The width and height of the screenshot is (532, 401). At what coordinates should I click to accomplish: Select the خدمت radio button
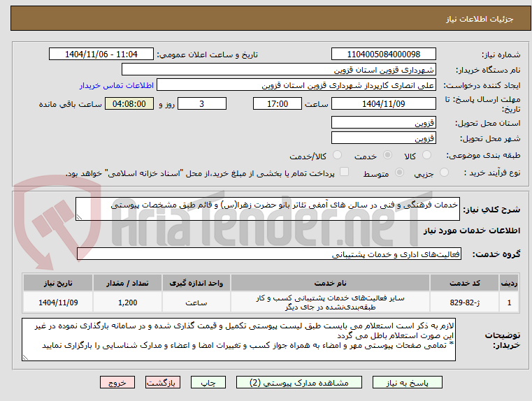coord(387,155)
